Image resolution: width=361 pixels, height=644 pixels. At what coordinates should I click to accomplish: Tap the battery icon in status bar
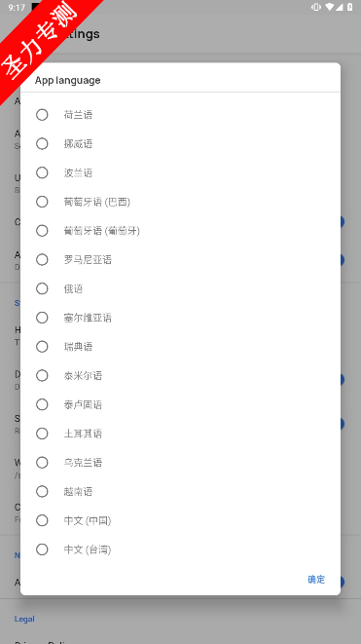click(x=350, y=7)
